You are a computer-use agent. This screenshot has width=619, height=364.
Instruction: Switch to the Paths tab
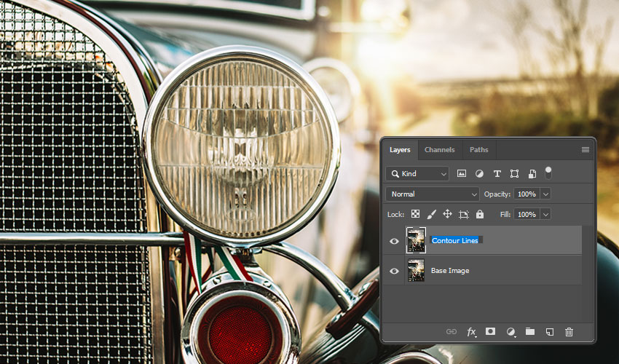[479, 150]
